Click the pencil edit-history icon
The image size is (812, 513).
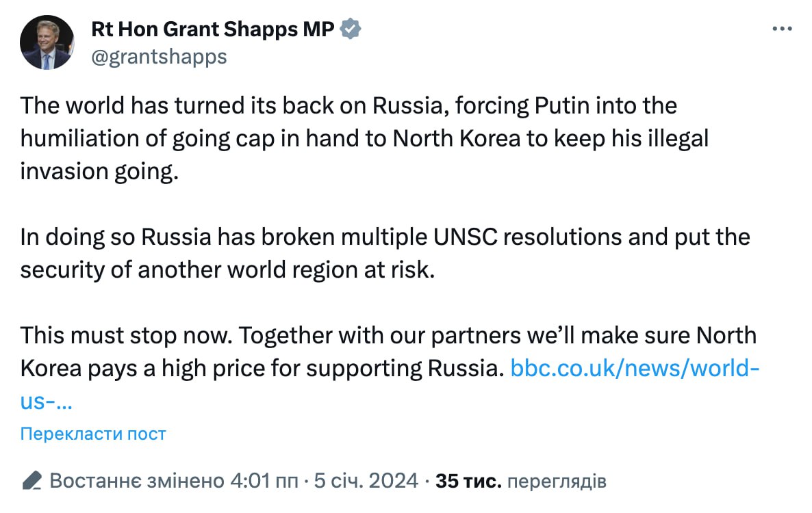(31, 481)
